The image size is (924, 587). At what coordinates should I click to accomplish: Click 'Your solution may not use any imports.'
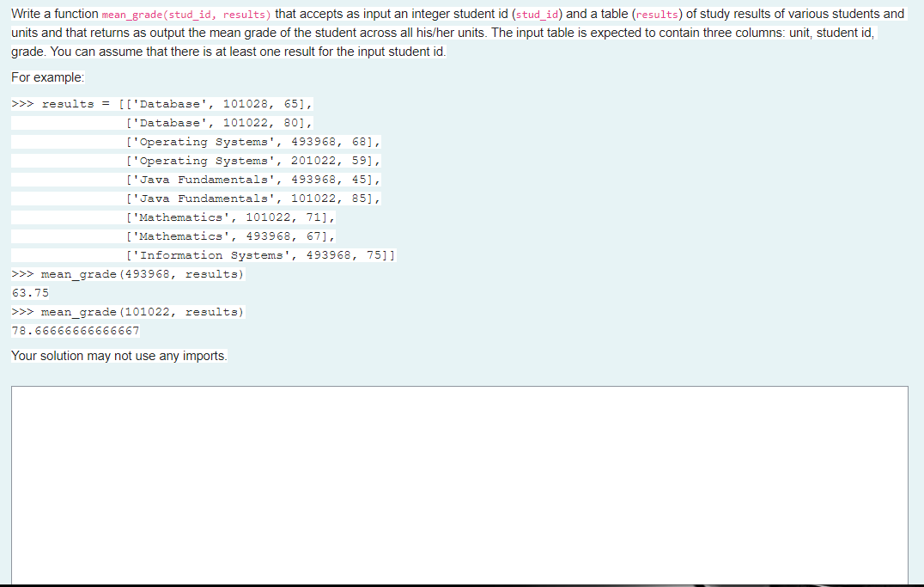[119, 356]
